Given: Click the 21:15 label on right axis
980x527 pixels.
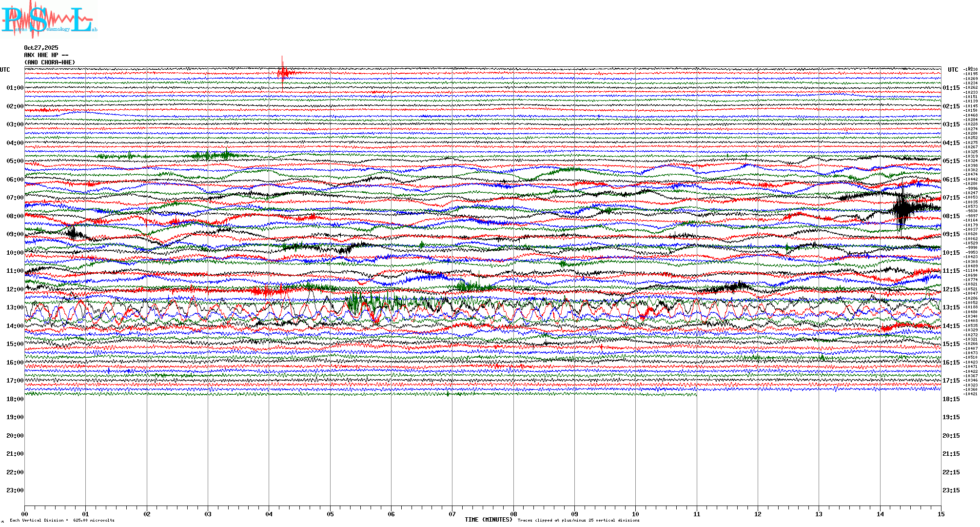Looking at the screenshot, I should [951, 454].
